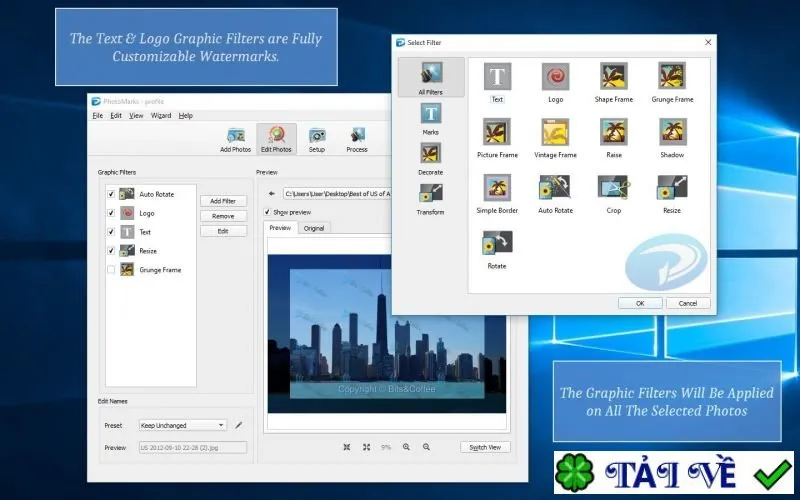Go to the Process step

click(357, 140)
